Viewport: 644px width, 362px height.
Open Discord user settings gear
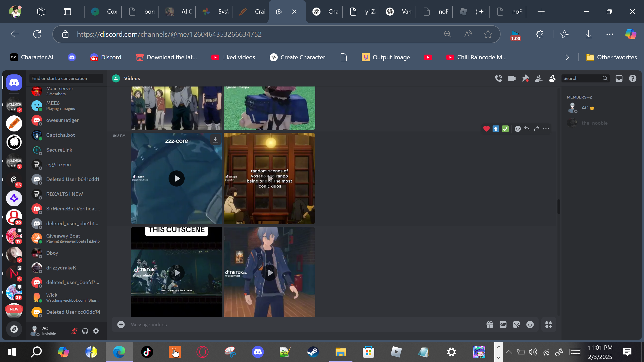pyautogui.click(x=96, y=331)
